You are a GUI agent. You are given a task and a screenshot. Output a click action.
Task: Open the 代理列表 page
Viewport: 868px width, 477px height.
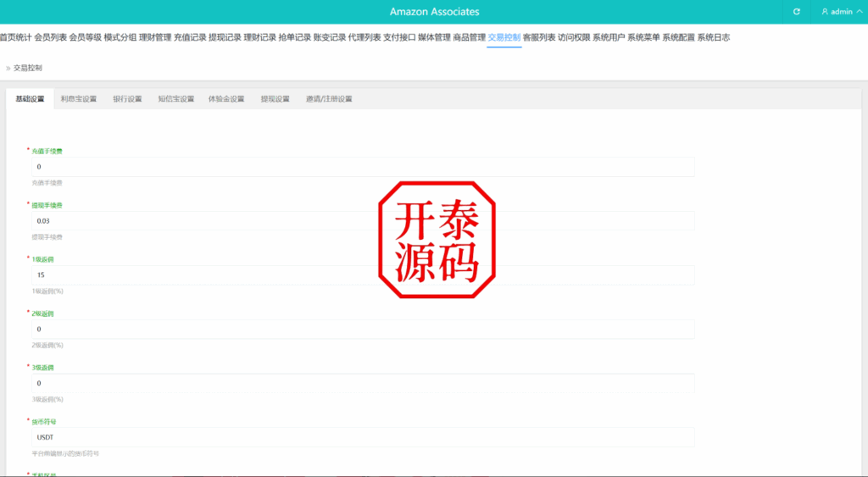(x=364, y=37)
